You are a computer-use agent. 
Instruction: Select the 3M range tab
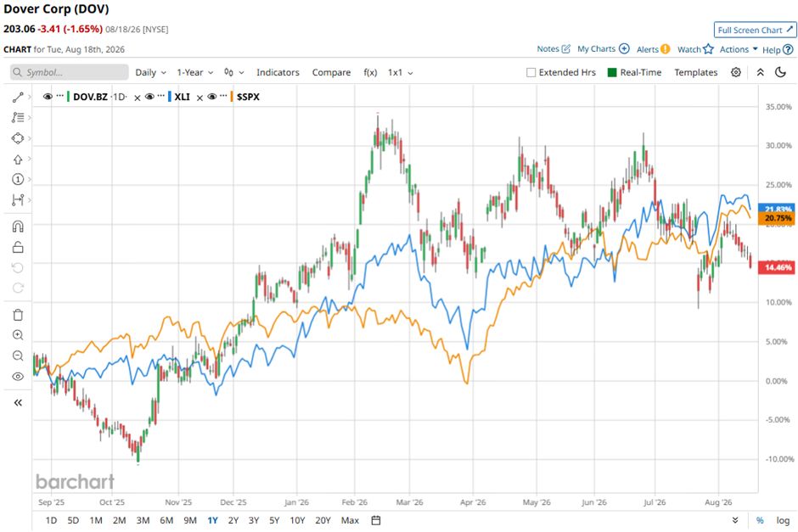coord(143,520)
